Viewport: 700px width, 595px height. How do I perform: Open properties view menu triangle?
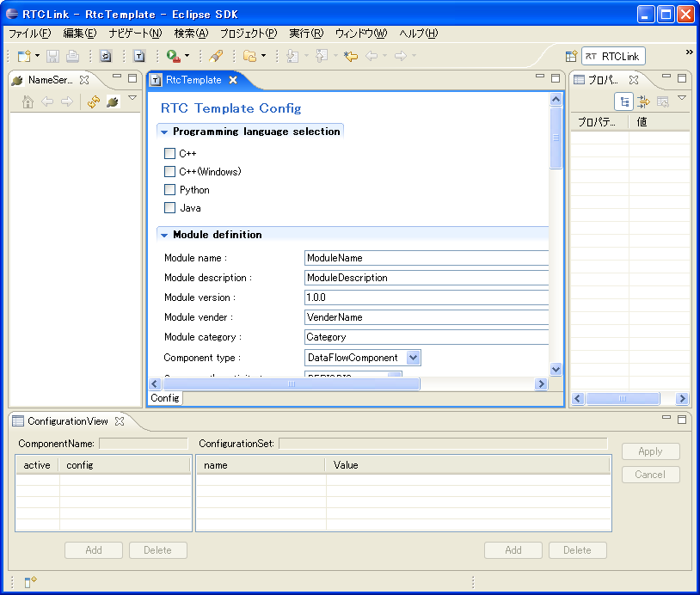coord(682,97)
